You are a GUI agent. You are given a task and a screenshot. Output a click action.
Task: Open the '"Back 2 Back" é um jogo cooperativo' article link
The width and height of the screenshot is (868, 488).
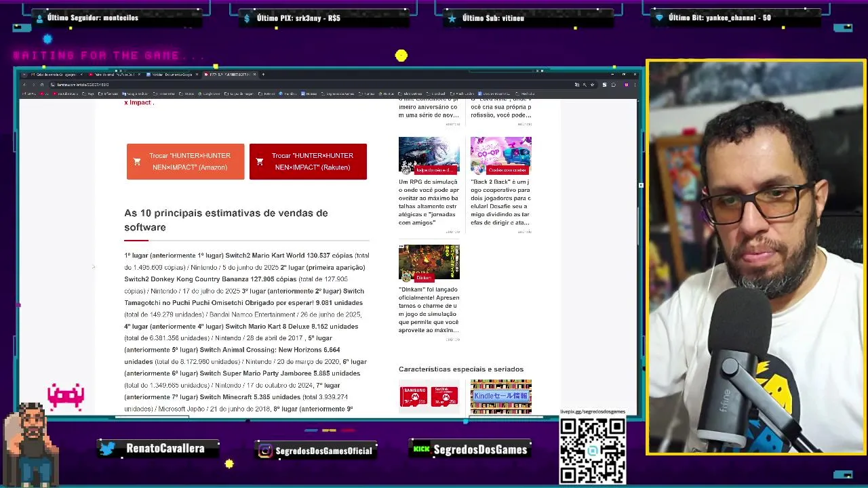click(500, 202)
